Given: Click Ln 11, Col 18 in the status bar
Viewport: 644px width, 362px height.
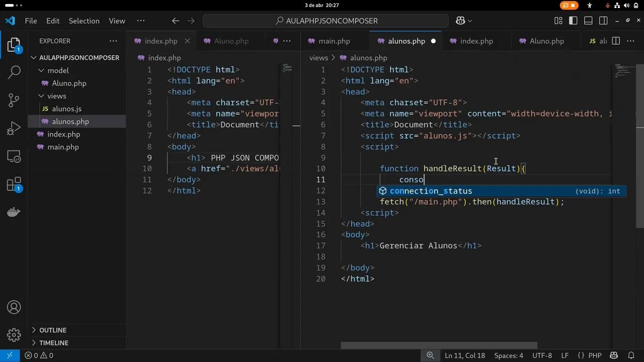Looking at the screenshot, I should pos(464,355).
